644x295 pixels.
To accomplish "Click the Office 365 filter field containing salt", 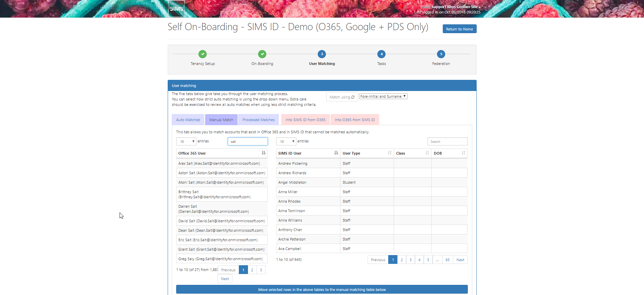I will click(x=248, y=141).
